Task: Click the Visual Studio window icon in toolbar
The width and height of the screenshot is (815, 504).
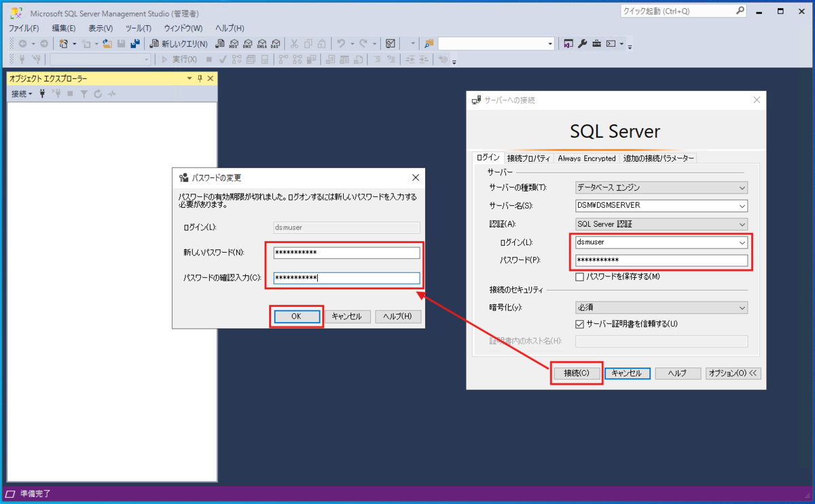Action: tap(568, 43)
